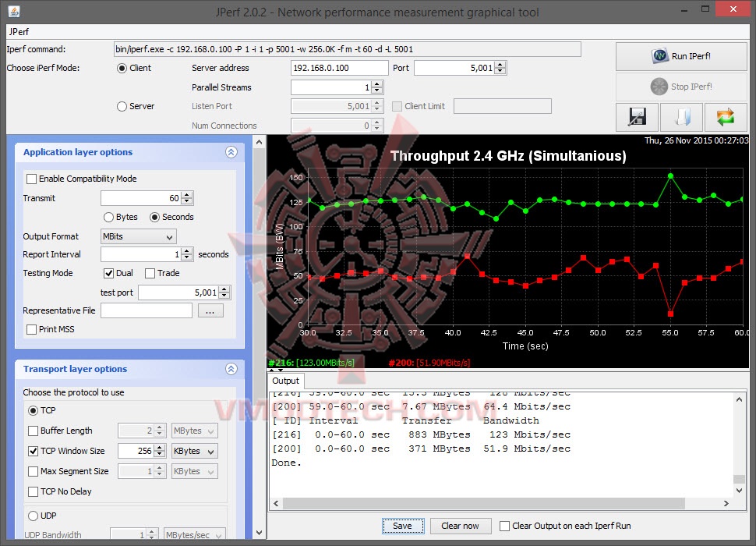This screenshot has height=546, width=756.
Task: Uncheck TCP Window Size checkbox
Action: 34,451
